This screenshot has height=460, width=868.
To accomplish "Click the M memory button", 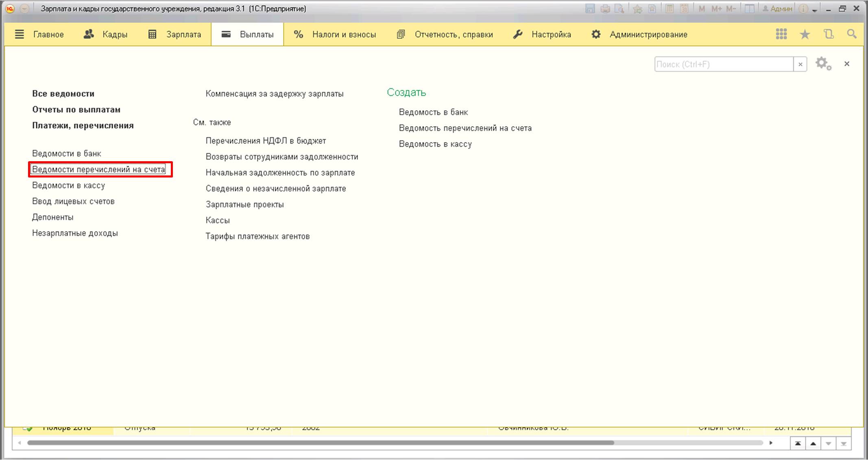I will click(x=702, y=9).
